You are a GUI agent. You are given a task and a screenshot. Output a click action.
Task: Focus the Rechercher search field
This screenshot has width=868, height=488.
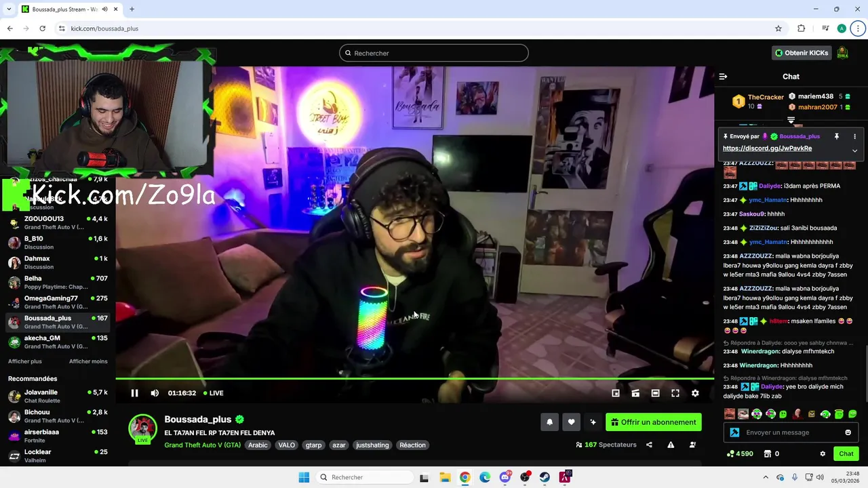tap(434, 53)
